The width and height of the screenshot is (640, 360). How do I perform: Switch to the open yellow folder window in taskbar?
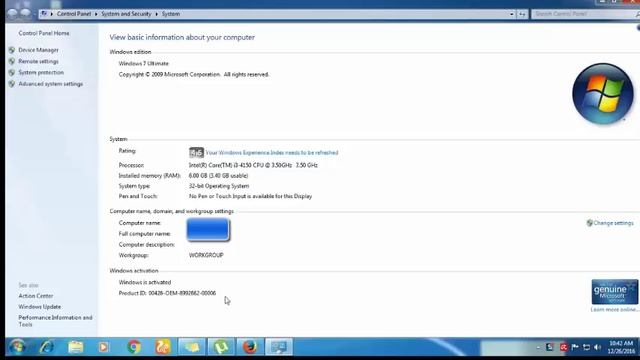[192, 347]
